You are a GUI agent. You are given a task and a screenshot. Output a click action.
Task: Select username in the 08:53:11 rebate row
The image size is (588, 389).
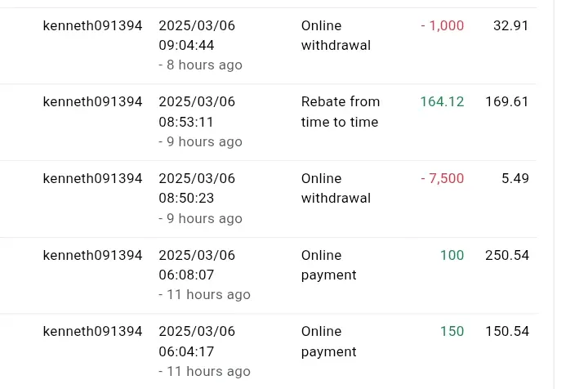click(x=92, y=101)
